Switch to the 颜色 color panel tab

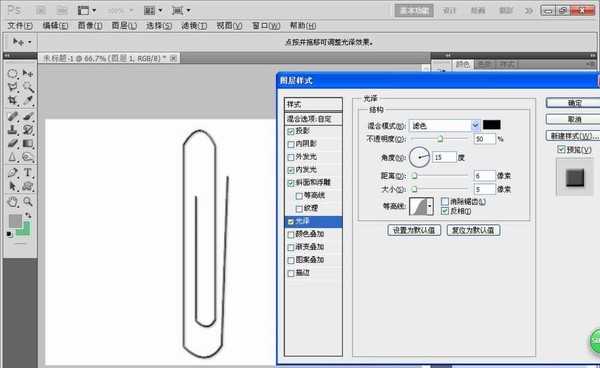coord(463,65)
